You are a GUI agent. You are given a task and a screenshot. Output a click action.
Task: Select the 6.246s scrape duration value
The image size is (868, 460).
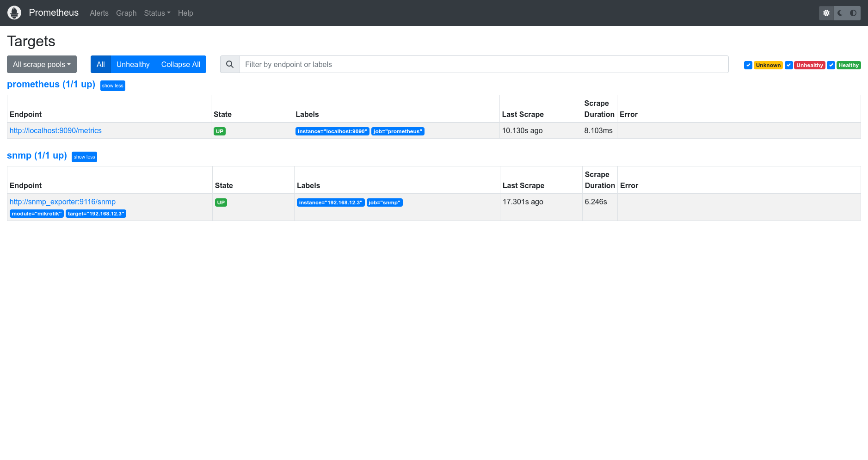(x=596, y=202)
